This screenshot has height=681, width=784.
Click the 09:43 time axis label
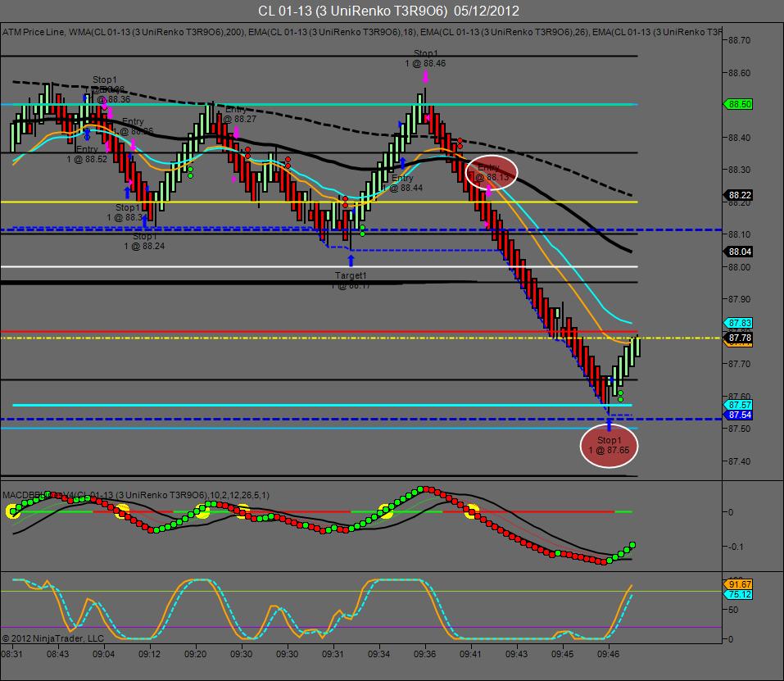pyautogui.click(x=516, y=654)
